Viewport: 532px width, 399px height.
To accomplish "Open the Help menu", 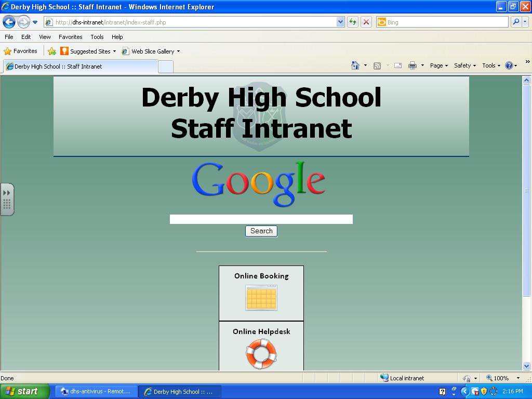I will 117,37.
